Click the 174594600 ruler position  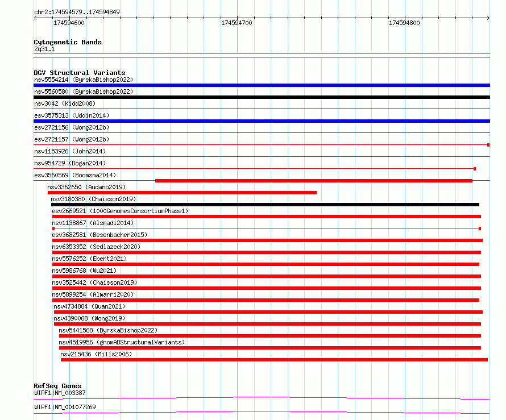click(x=69, y=23)
